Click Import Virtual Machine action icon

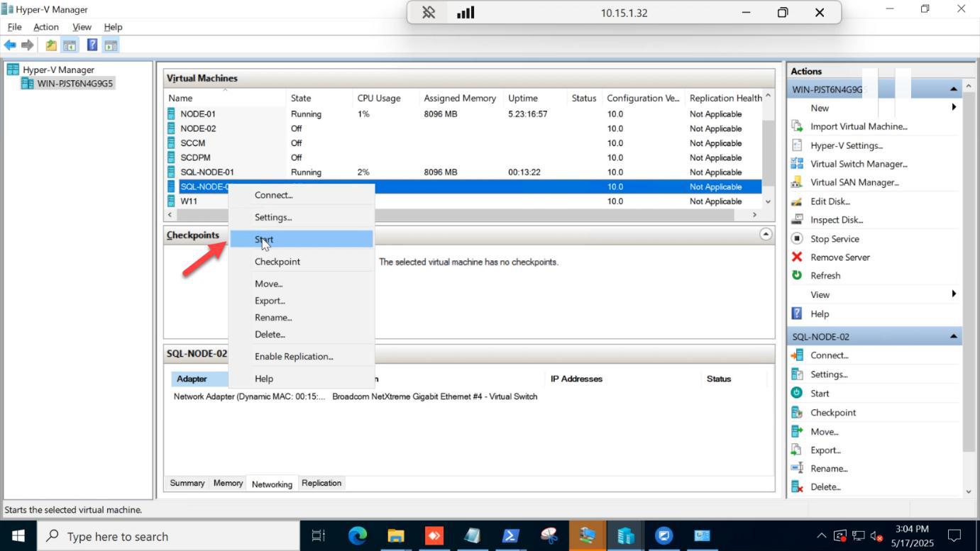point(797,126)
